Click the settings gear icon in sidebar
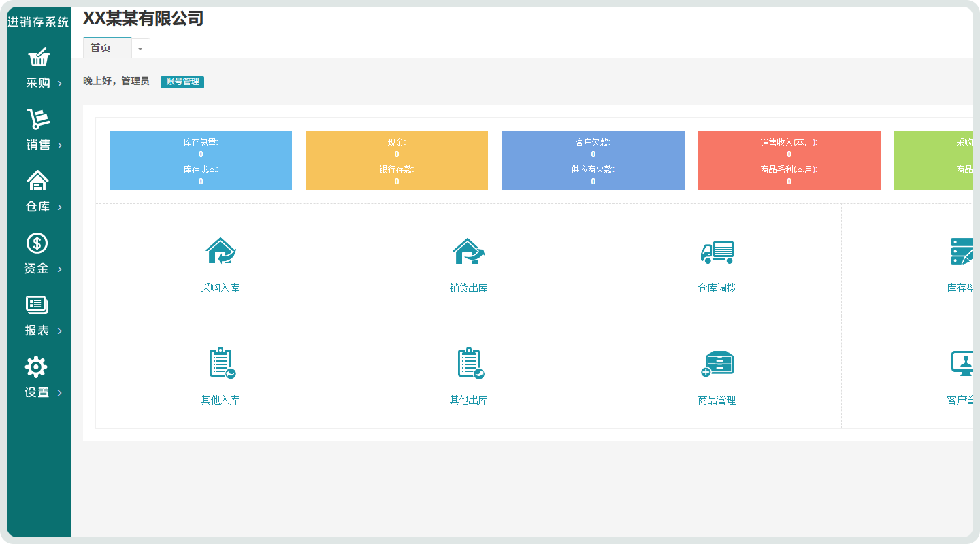Image resolution: width=980 pixels, height=544 pixels. pyautogui.click(x=36, y=367)
